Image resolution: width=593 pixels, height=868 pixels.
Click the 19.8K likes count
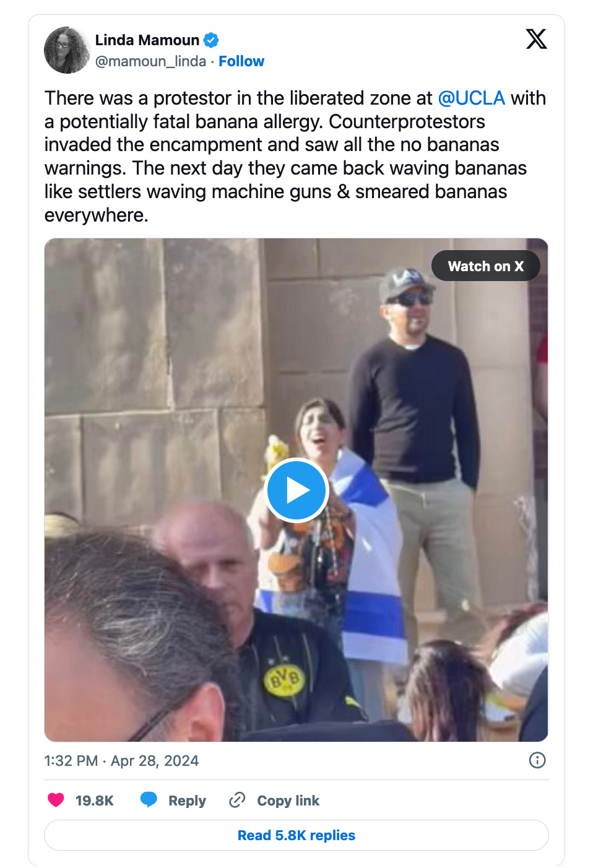click(x=95, y=801)
